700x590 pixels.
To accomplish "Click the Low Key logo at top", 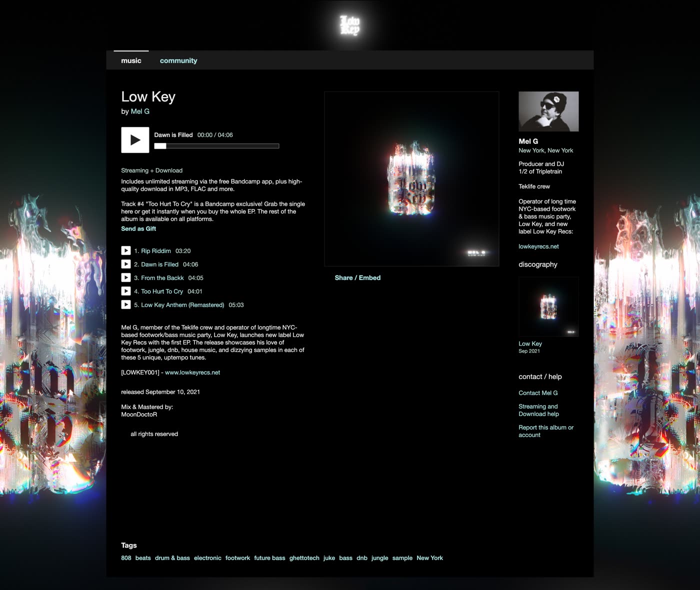I will 350,25.
